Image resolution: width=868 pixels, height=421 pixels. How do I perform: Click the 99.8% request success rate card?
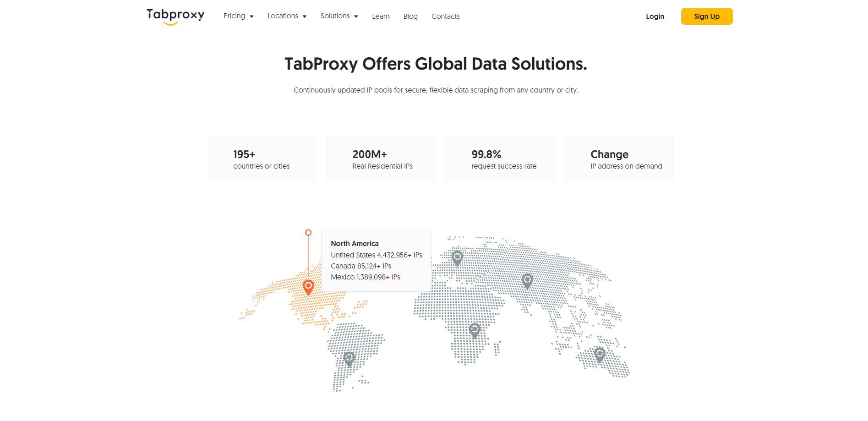[x=500, y=159]
